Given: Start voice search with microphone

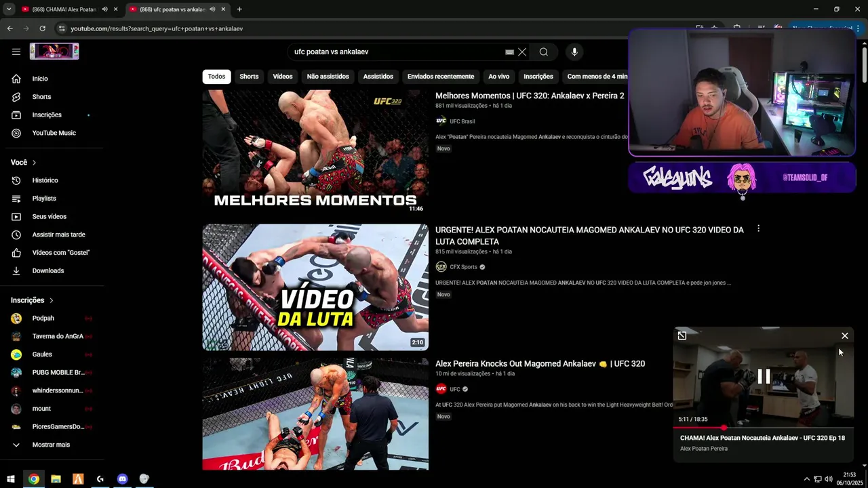Looking at the screenshot, I should click(574, 52).
